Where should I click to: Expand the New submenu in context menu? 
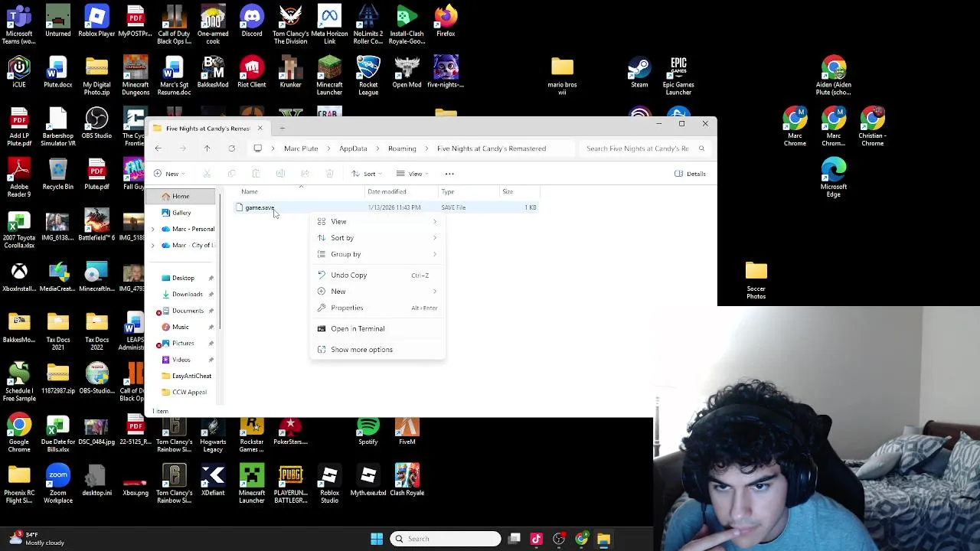point(377,292)
